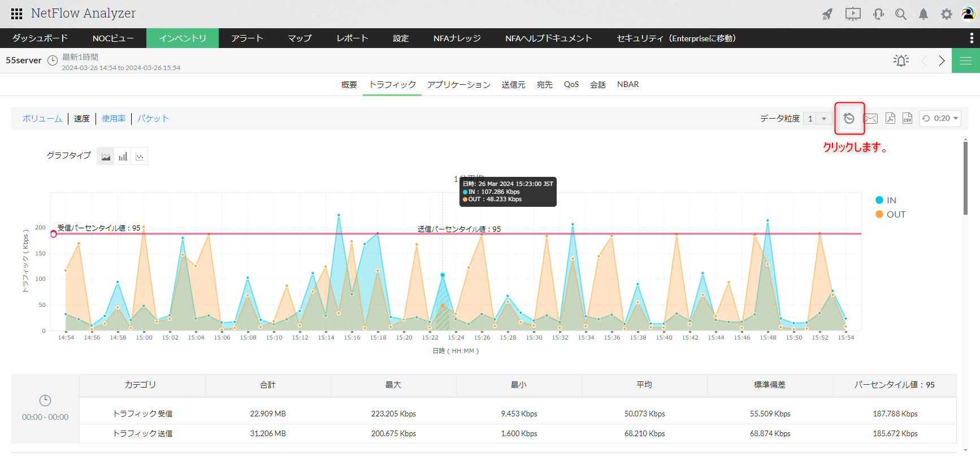Switch graph type to bar chart
The image size is (980, 465).
[x=123, y=157]
